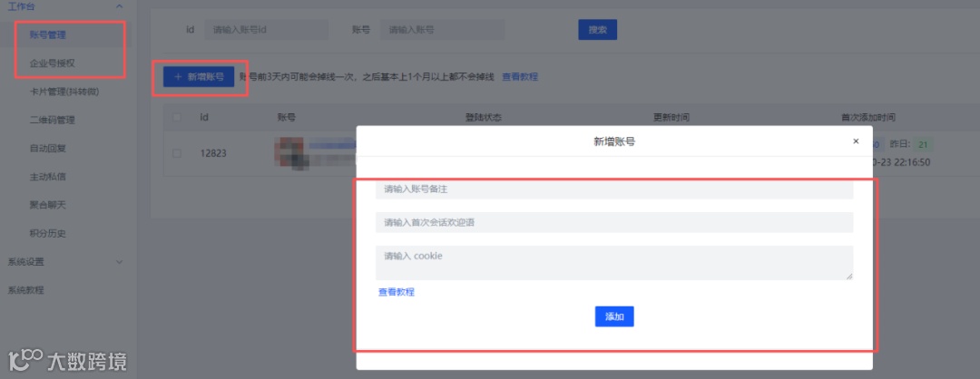This screenshot has width=980, height=379.
Task: Click the 首次添加时间 column header
Action: [868, 117]
